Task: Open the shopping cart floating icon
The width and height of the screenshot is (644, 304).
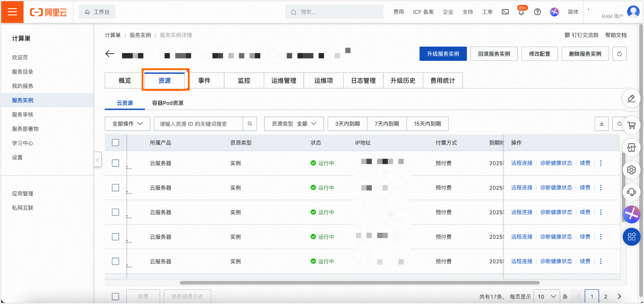Action: [x=631, y=125]
